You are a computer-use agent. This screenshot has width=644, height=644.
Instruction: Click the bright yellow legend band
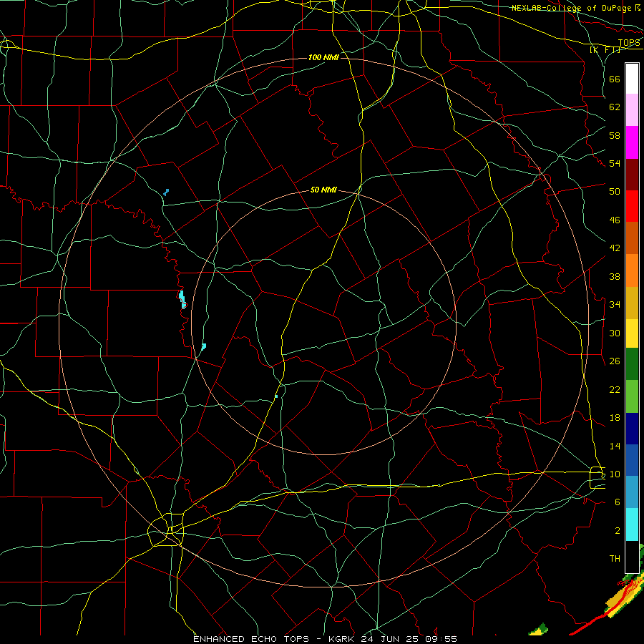(x=632, y=333)
